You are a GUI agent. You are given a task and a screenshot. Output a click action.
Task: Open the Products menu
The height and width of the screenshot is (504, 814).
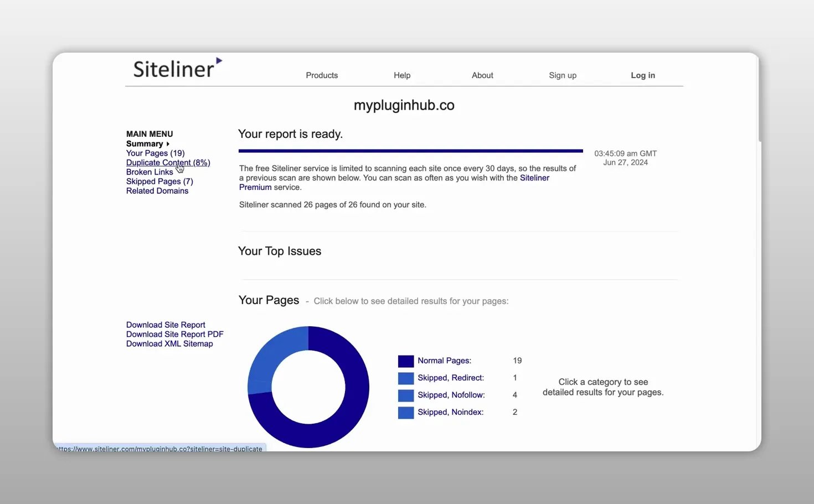tap(322, 75)
